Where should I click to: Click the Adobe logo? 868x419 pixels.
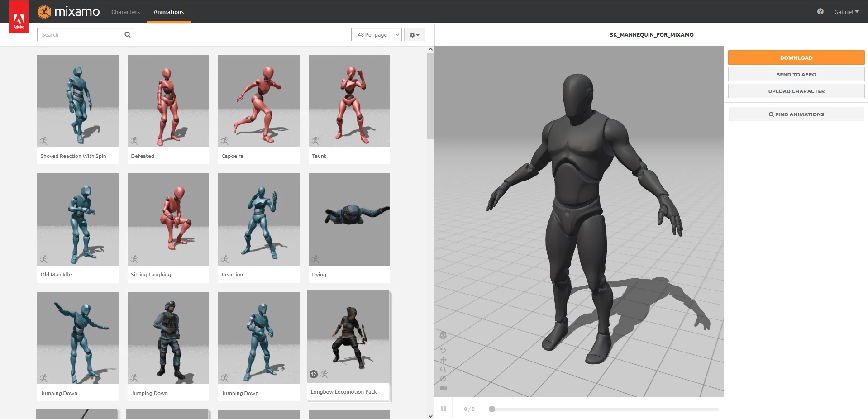(19, 17)
